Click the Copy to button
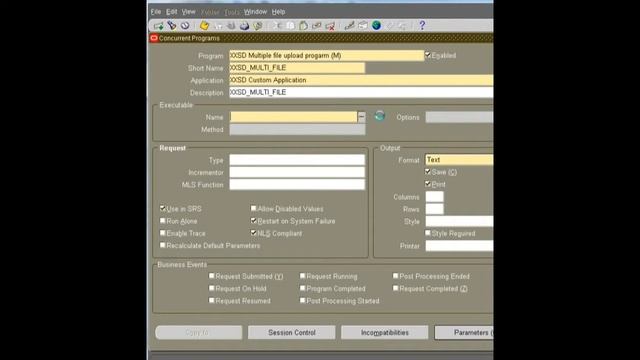The image size is (640, 360). coord(199,333)
